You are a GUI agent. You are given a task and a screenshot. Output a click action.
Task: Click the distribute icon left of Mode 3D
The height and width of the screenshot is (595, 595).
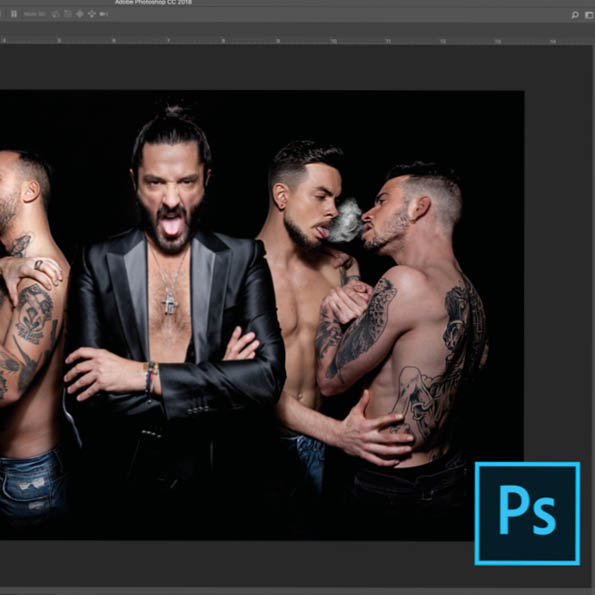point(14,14)
